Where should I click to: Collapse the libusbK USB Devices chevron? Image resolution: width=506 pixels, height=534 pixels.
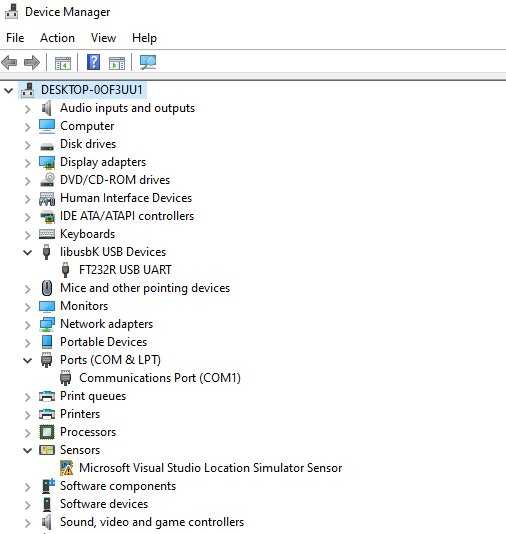28,253
